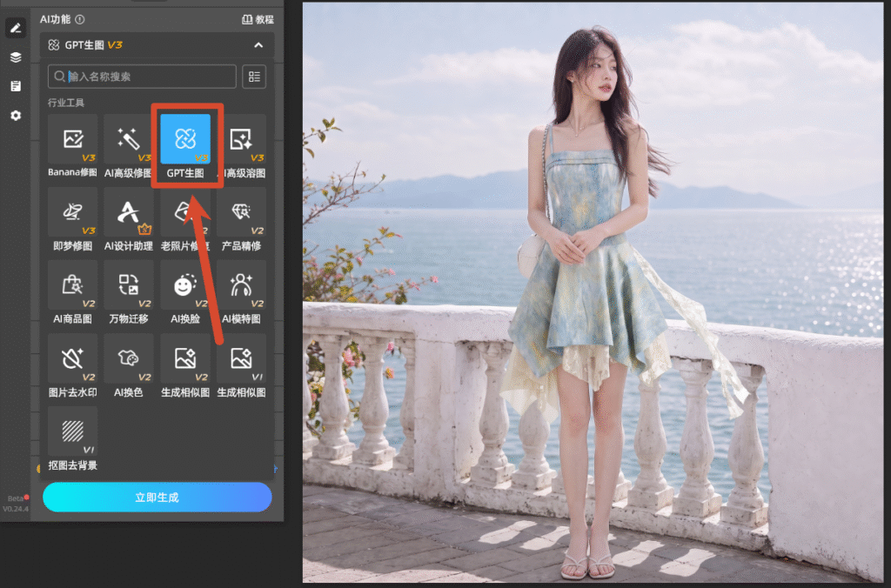
Task: Collapse the GPT生图 V3 panel chevron
Action: [x=258, y=45]
